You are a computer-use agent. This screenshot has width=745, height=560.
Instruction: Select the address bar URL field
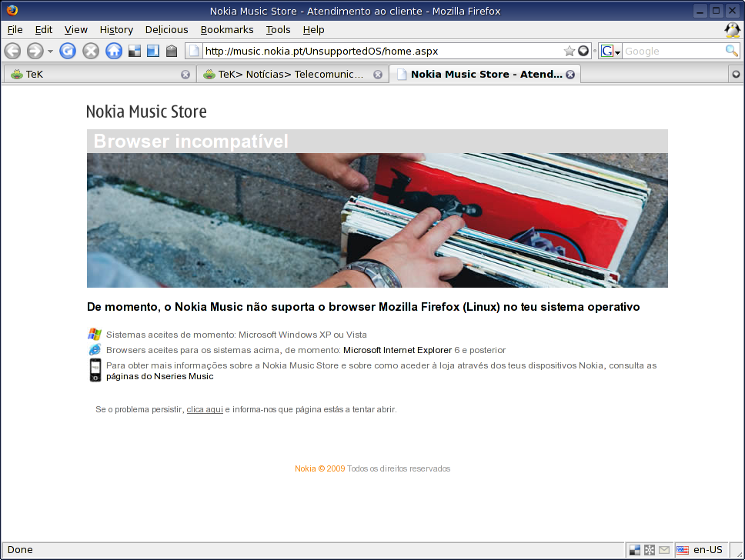[x=383, y=51]
